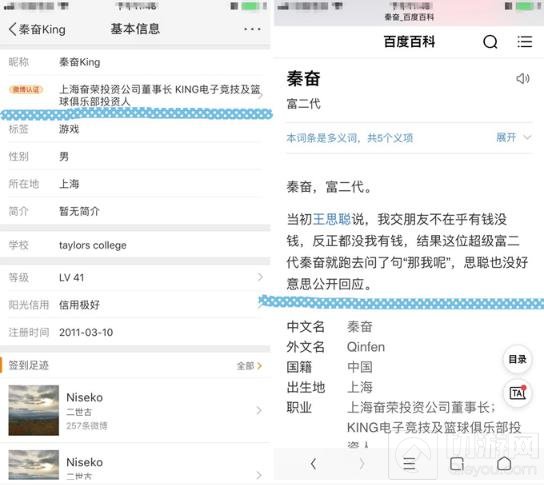
Task: Tap the floating TA icon button
Action: 517,393
